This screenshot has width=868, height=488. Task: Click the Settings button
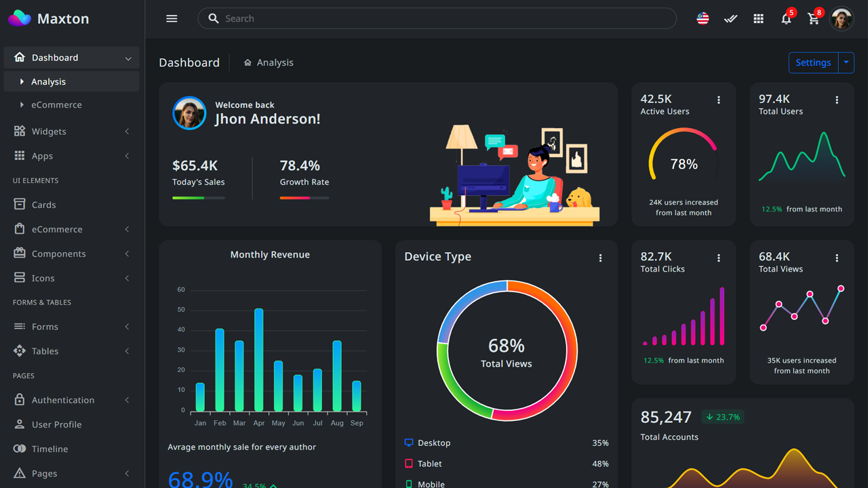[x=813, y=62]
